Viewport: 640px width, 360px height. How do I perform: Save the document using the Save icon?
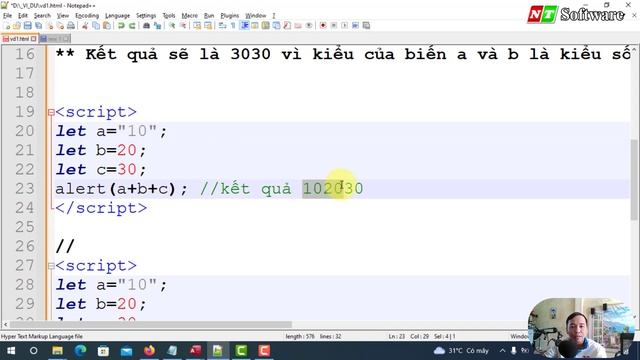(x=28, y=26)
